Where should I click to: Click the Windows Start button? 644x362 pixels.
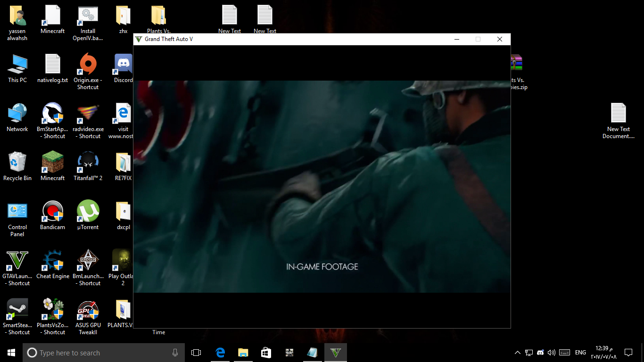coord(11,353)
